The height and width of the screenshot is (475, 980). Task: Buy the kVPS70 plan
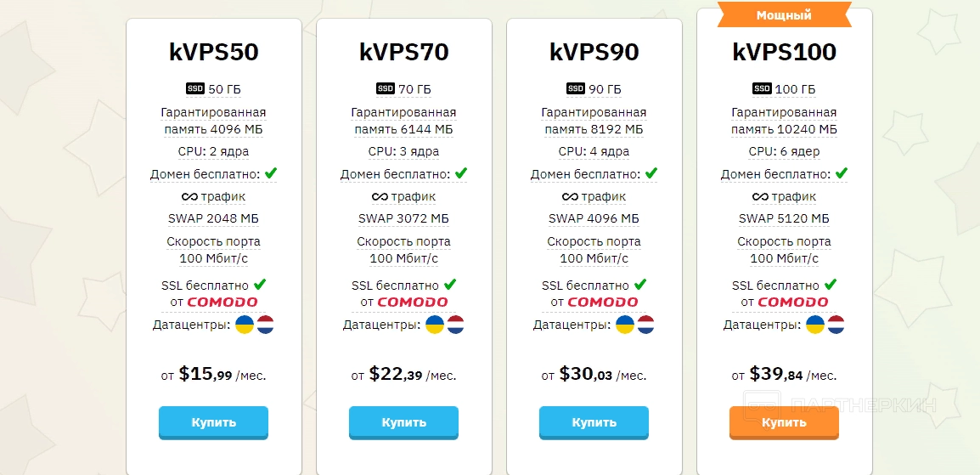403,422
